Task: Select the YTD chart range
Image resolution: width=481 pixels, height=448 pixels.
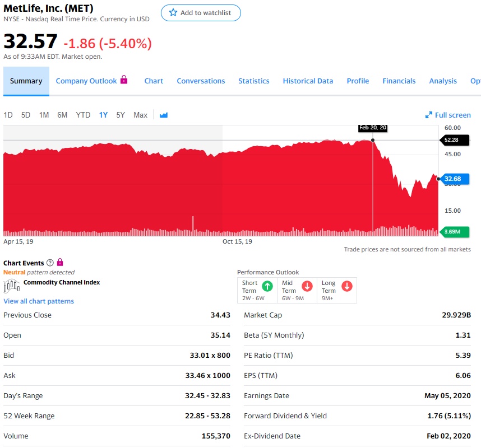Action: pos(83,115)
